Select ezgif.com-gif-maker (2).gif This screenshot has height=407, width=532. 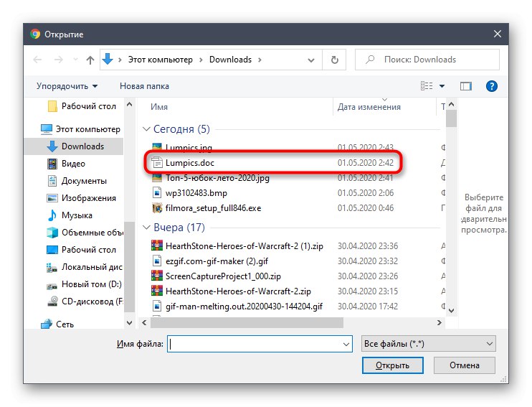pyautogui.click(x=217, y=261)
